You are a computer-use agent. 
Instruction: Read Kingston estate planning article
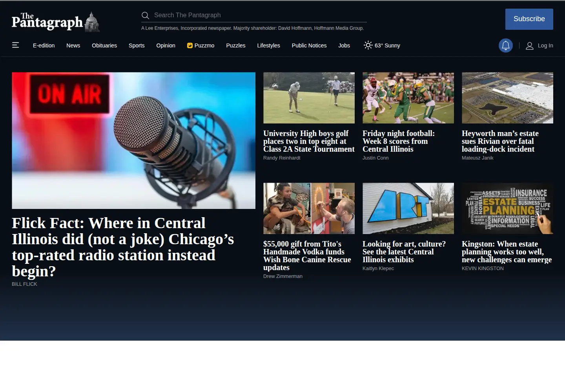pos(507,252)
